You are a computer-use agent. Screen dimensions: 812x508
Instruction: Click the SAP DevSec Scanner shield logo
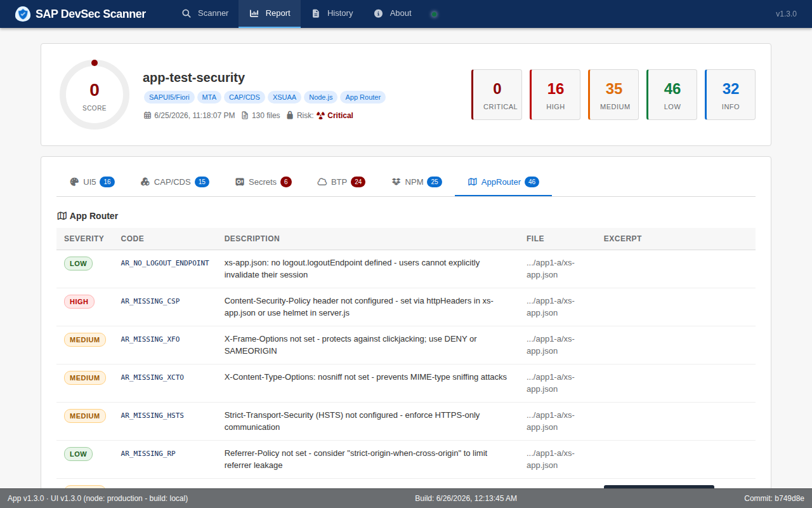(x=23, y=13)
